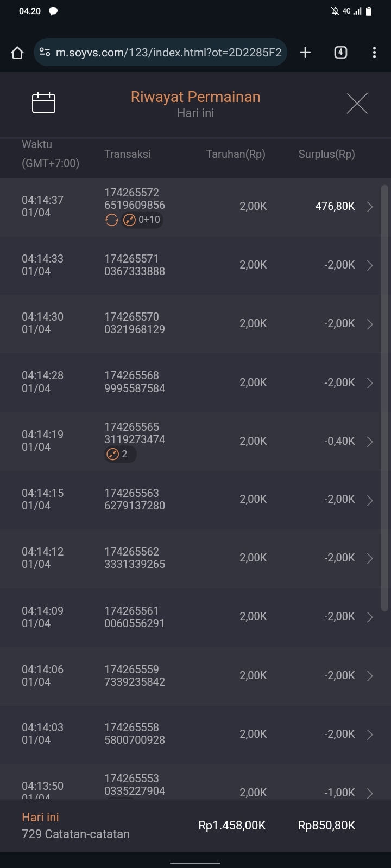Tap the address bar URL m.soyvs.com

(x=168, y=53)
